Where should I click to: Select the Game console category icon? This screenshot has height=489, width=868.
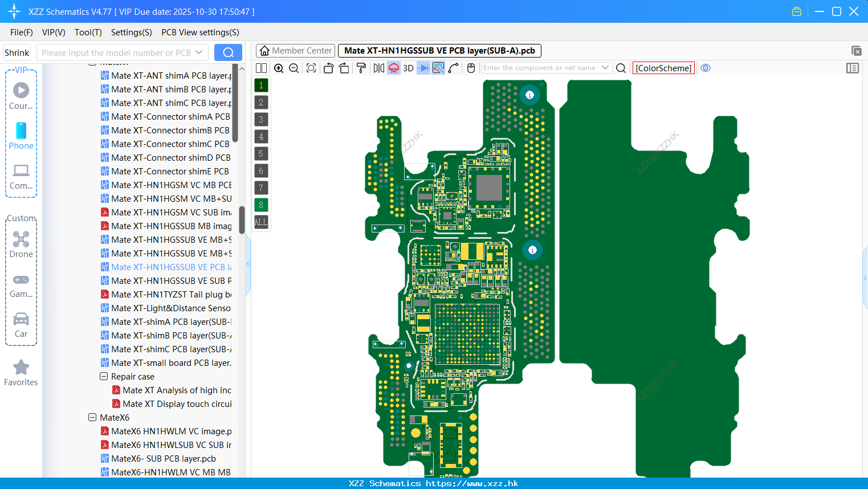point(21,286)
